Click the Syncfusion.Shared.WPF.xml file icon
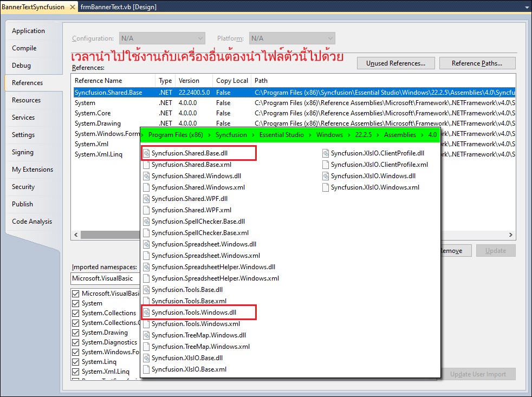The height and width of the screenshot is (397, 532). [146, 210]
